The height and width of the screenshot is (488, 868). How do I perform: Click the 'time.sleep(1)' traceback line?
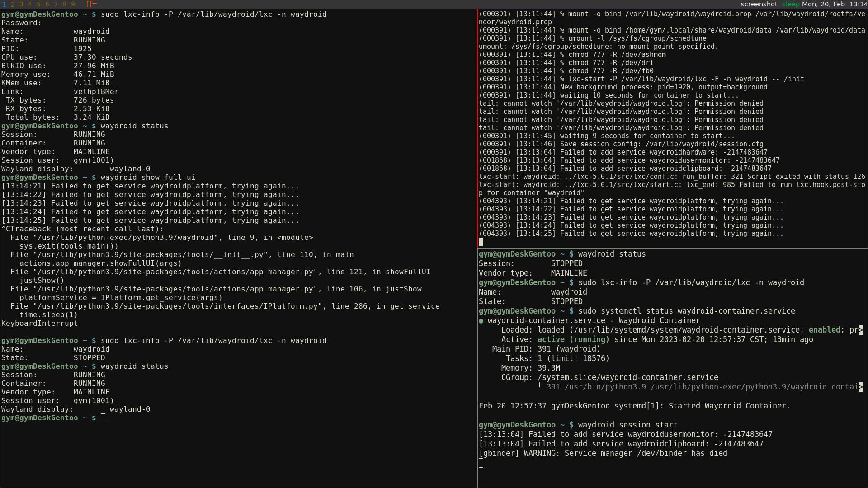[x=49, y=315]
